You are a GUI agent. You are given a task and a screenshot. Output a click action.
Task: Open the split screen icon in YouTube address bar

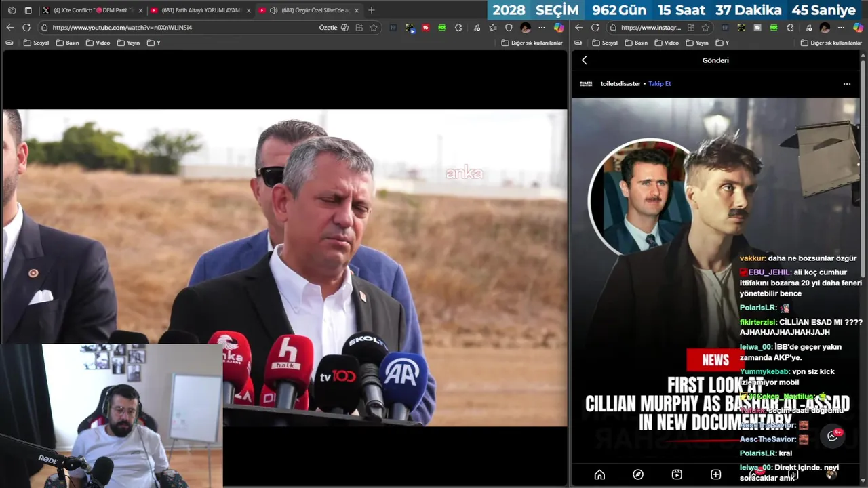[x=359, y=28]
